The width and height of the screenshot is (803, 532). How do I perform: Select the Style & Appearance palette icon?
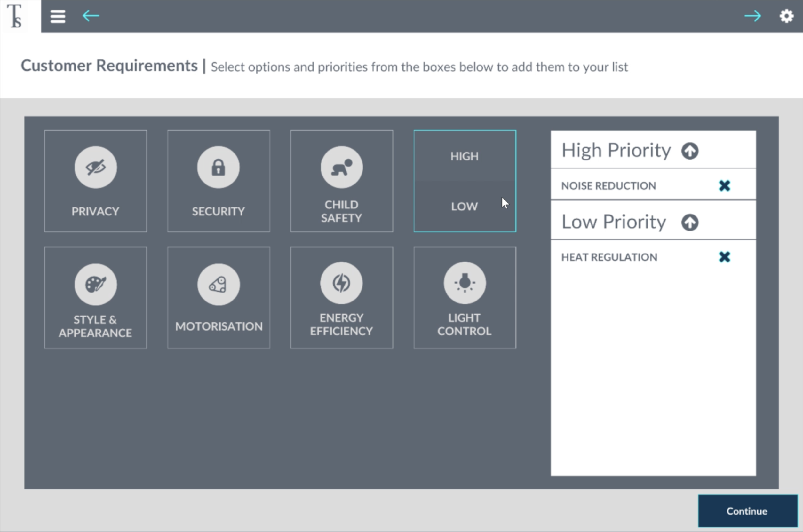coord(96,284)
